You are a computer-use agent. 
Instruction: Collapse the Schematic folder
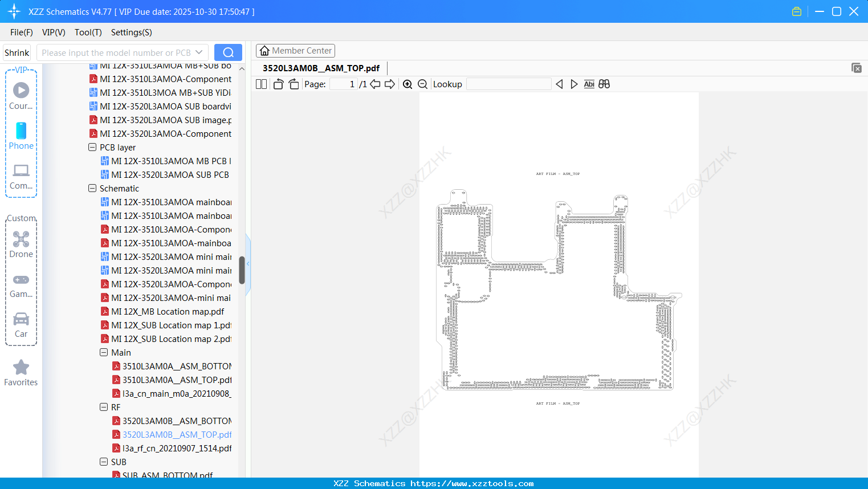pos(92,188)
